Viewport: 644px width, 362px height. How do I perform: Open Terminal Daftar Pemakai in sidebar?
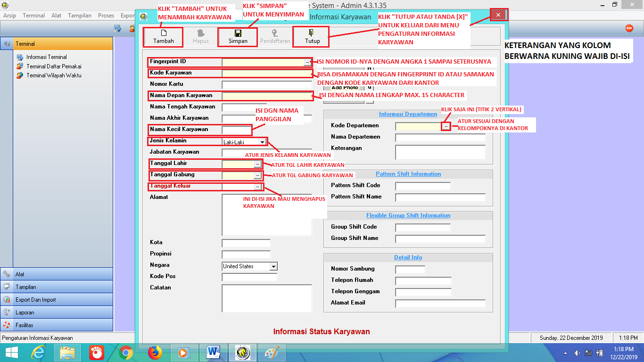[x=54, y=66]
